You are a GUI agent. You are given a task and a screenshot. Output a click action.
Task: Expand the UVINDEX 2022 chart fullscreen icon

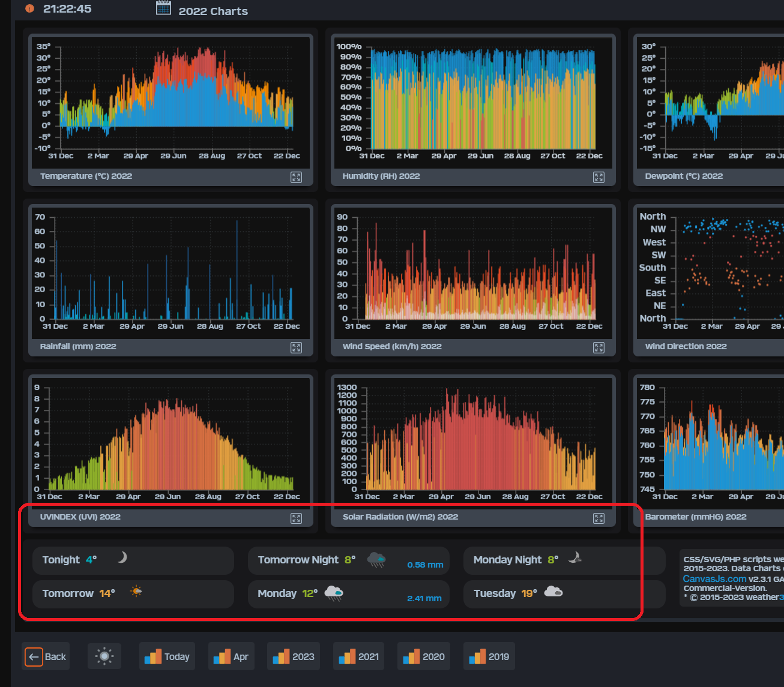coord(297,518)
